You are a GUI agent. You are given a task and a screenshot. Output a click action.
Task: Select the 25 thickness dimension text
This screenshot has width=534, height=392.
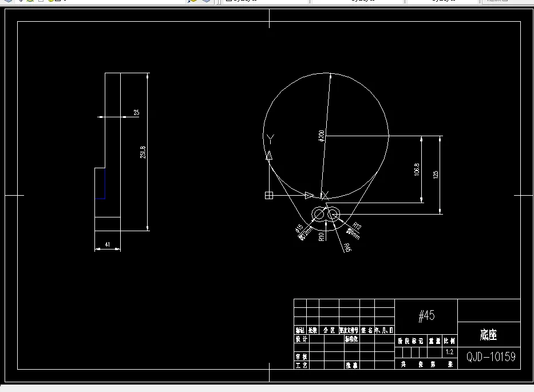(x=136, y=112)
